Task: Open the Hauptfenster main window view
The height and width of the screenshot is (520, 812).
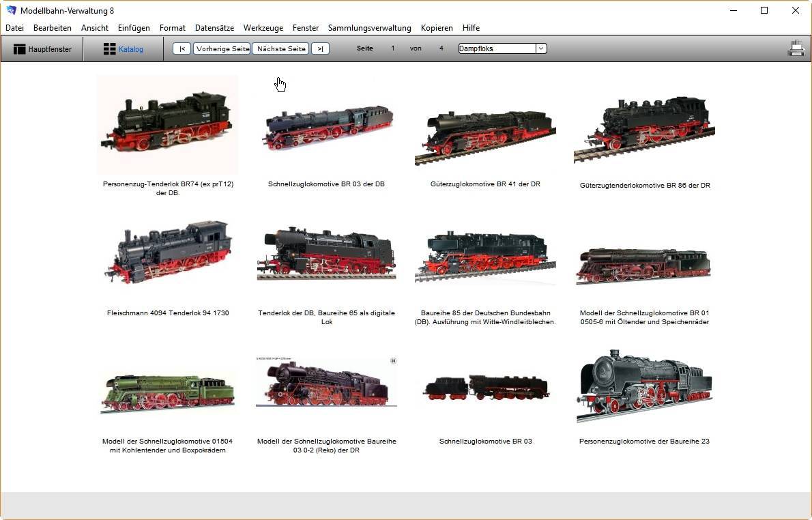Action: click(42, 49)
